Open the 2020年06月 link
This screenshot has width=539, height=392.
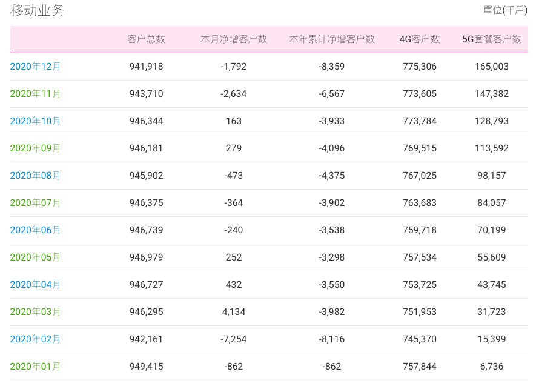pos(35,230)
